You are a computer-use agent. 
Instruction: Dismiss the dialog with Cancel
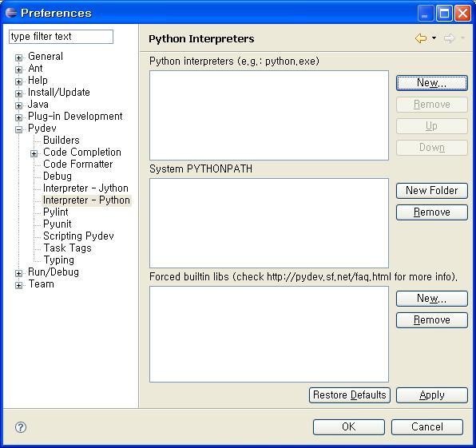427,427
